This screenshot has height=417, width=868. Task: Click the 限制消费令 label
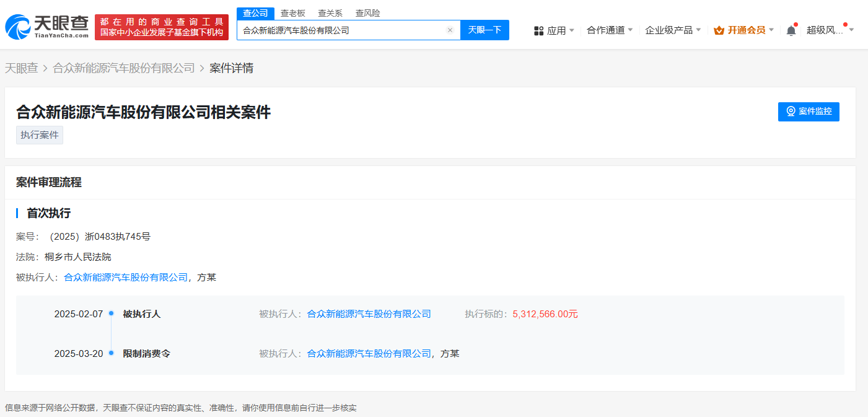pos(147,354)
